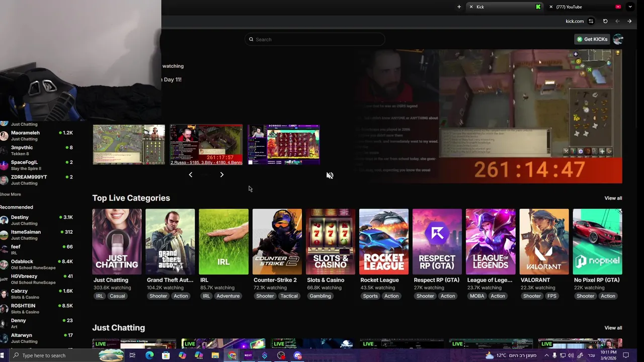Open Maoramaleh channel in sidebar

tap(37, 136)
